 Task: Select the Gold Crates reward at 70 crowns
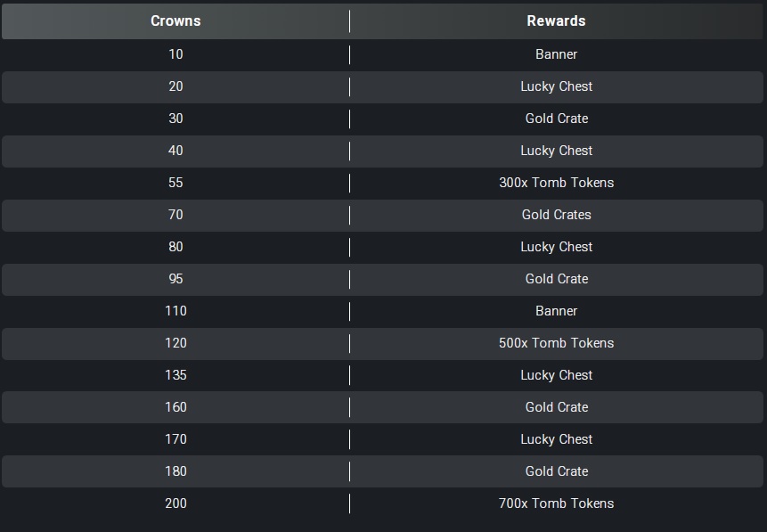pyautogui.click(x=556, y=215)
